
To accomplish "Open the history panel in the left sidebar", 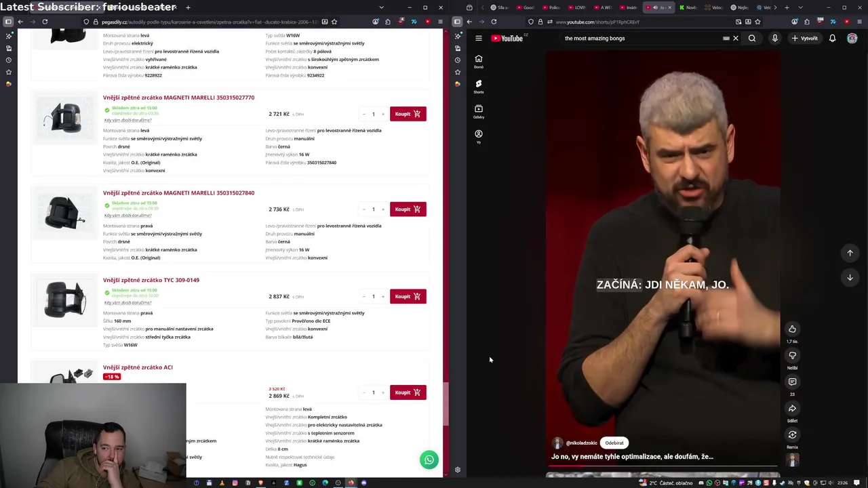I will click(x=8, y=60).
